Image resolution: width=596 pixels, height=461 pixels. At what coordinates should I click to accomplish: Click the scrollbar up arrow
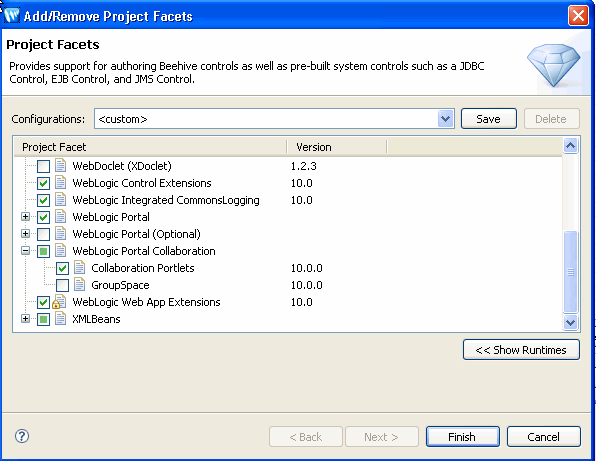pyautogui.click(x=570, y=146)
